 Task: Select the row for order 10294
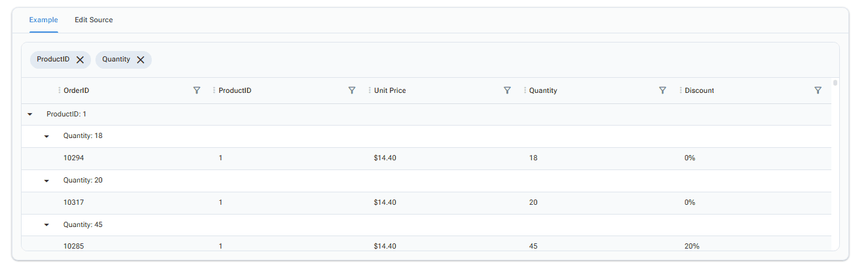pos(426,158)
